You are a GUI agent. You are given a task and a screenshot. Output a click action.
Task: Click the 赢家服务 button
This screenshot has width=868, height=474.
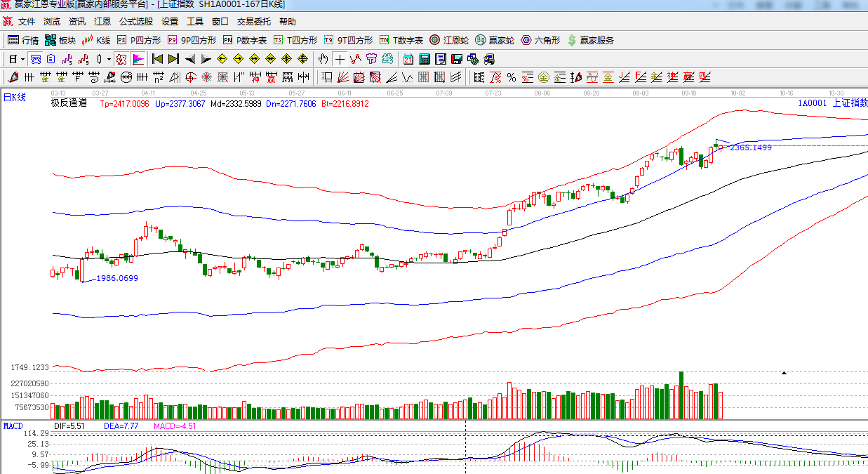[x=591, y=40]
